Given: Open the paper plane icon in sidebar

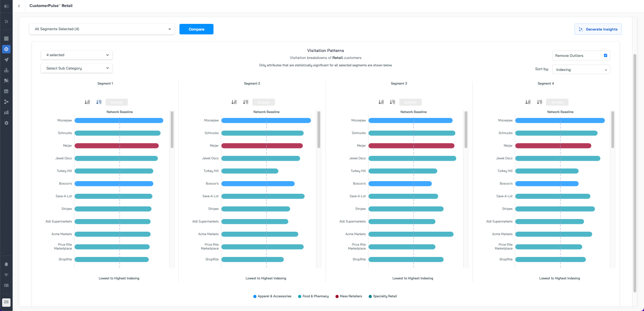Looking at the screenshot, I should 6,60.
